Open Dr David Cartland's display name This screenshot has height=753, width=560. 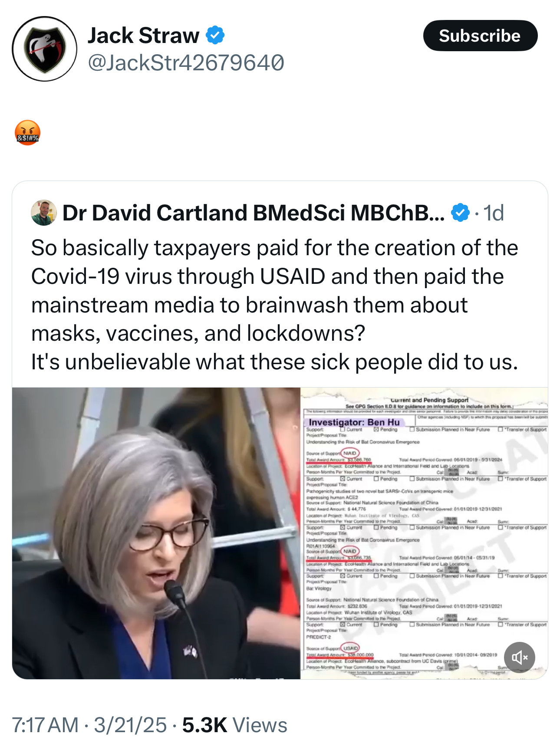point(254,213)
